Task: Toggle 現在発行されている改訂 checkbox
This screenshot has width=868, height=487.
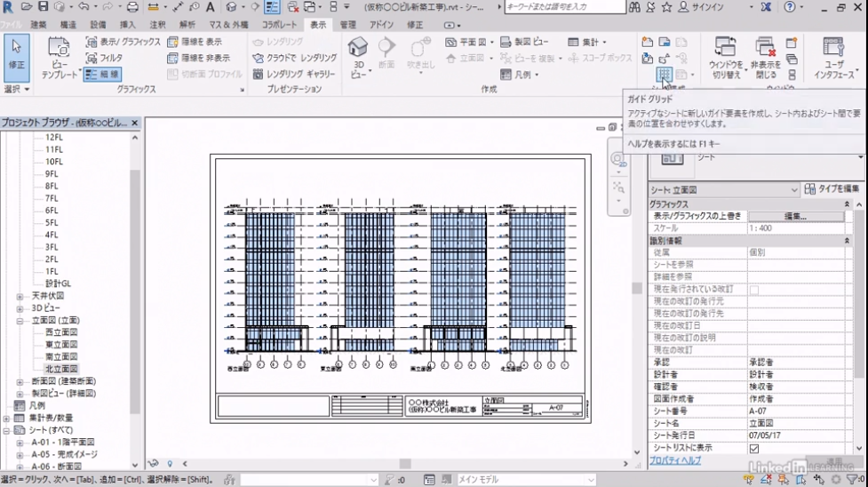Action: click(x=754, y=290)
